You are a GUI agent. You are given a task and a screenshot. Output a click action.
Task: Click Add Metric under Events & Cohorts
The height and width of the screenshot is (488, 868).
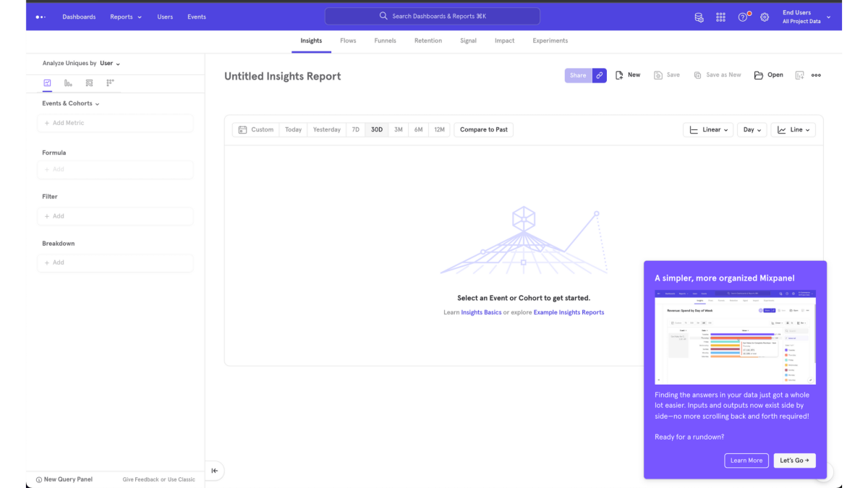click(115, 123)
